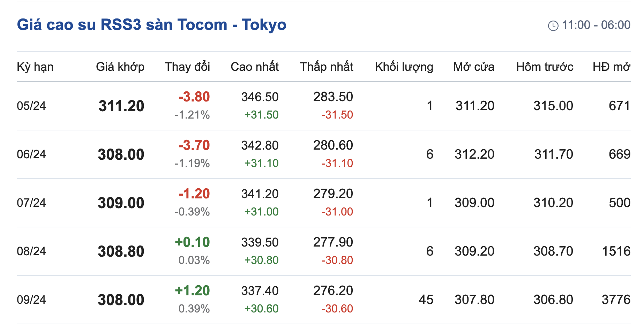The image size is (644, 325).
Task: Open the Giá cao su RSS3 Tocom title link
Action: pos(151,25)
